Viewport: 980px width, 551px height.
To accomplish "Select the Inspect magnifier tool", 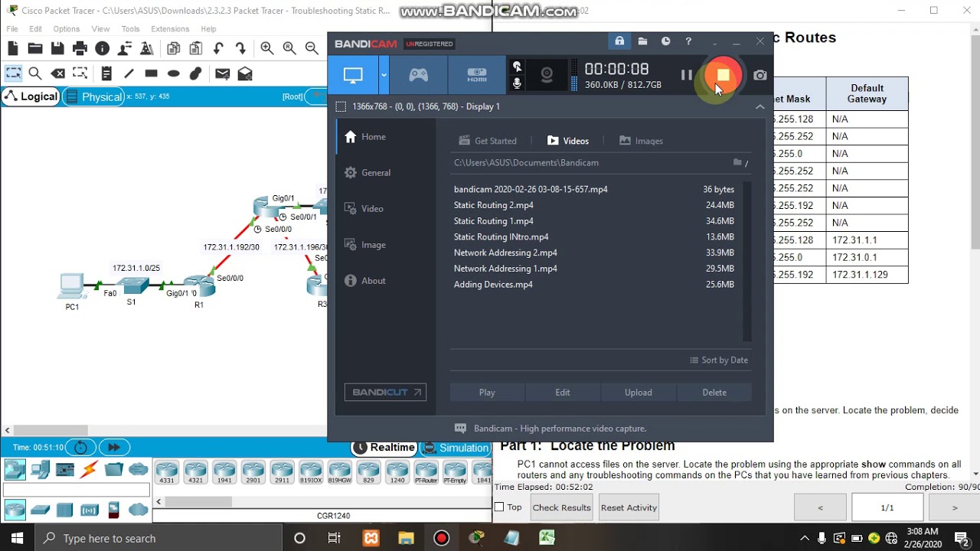I will pyautogui.click(x=35, y=73).
